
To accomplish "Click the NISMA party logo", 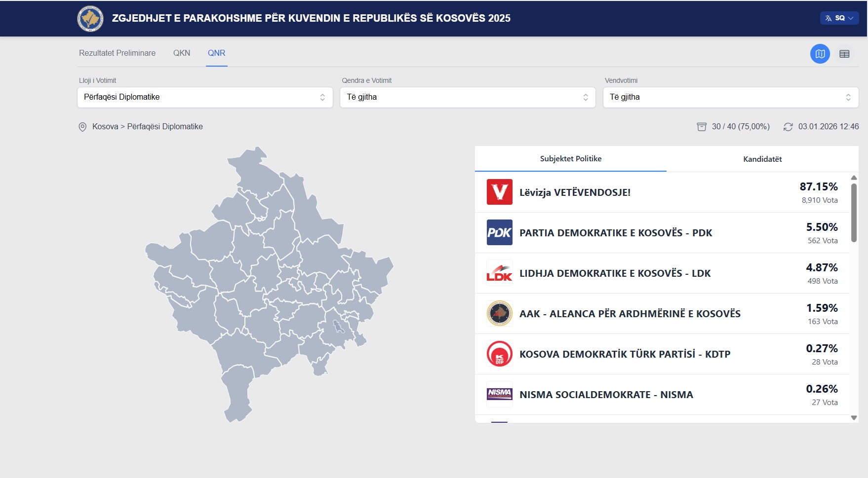I will click(x=499, y=394).
